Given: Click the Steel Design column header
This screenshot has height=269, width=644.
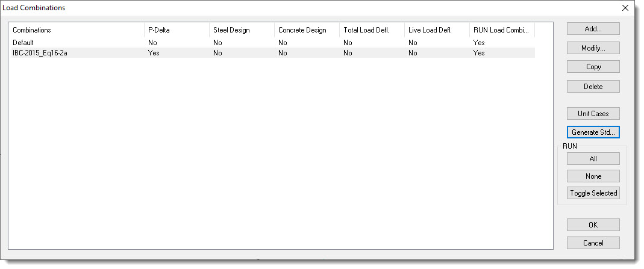Looking at the screenshot, I should [x=242, y=30].
